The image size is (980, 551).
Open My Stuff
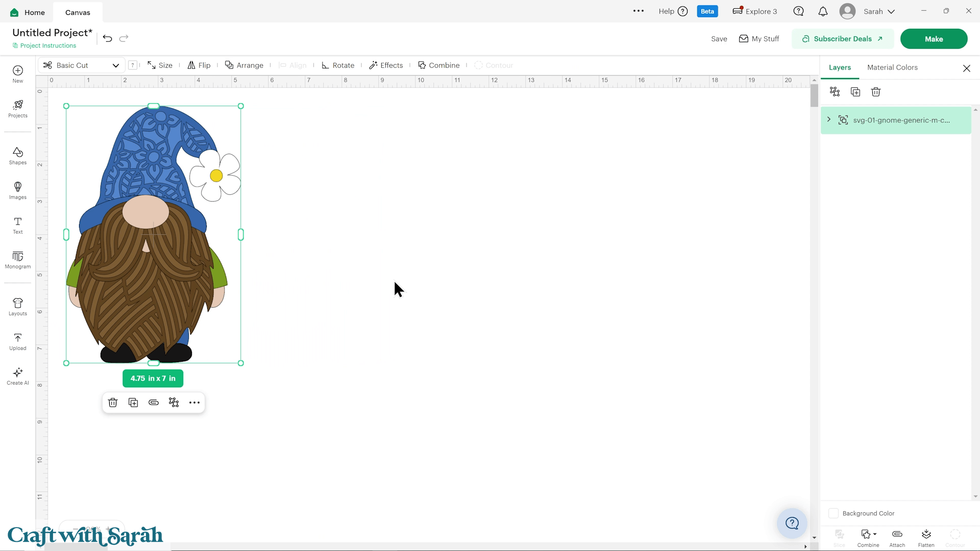coord(759,39)
